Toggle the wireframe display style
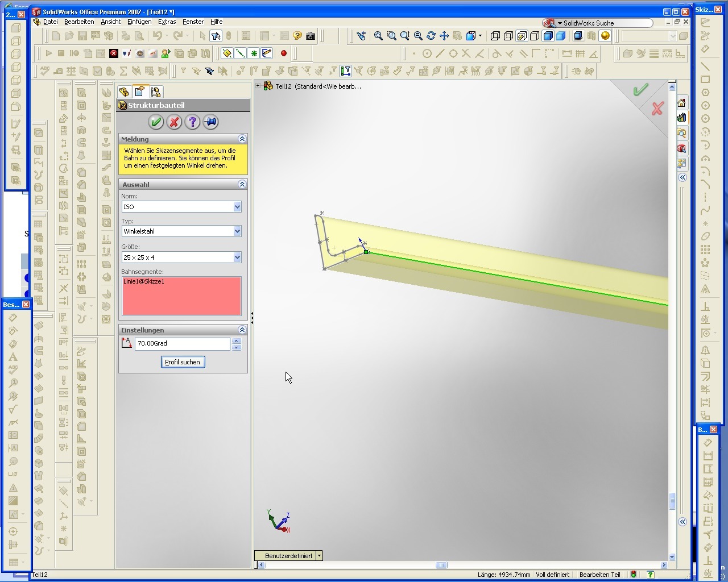Screen dimensions: 728x582 click(x=495, y=36)
